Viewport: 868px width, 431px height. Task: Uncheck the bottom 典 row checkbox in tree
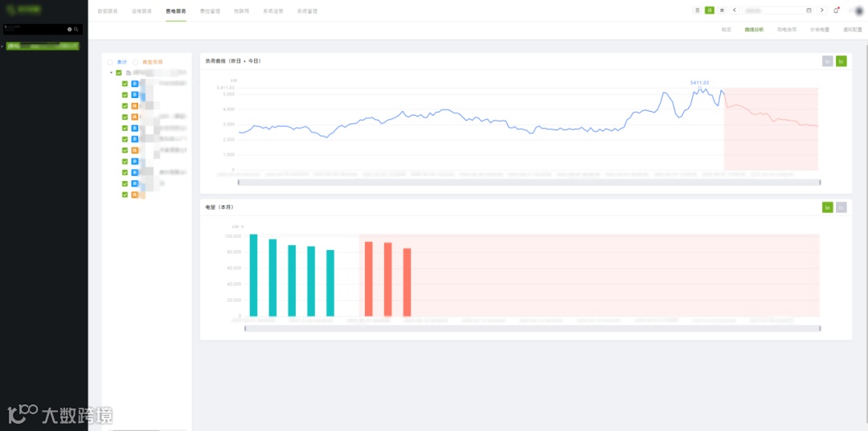(125, 195)
